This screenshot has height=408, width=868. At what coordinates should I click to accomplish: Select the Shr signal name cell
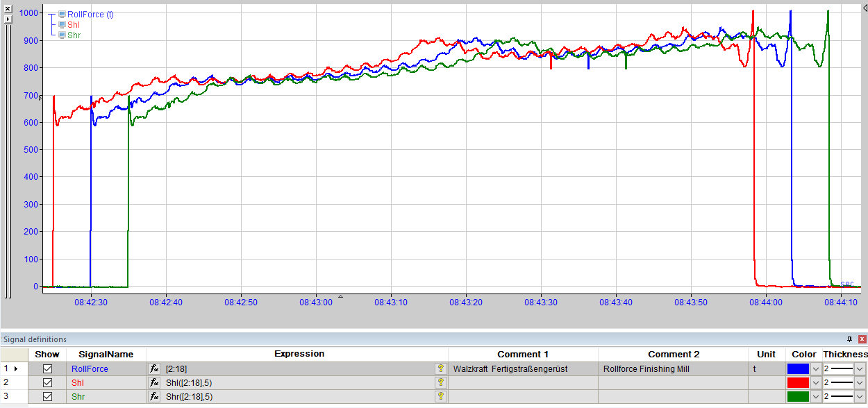(x=106, y=396)
